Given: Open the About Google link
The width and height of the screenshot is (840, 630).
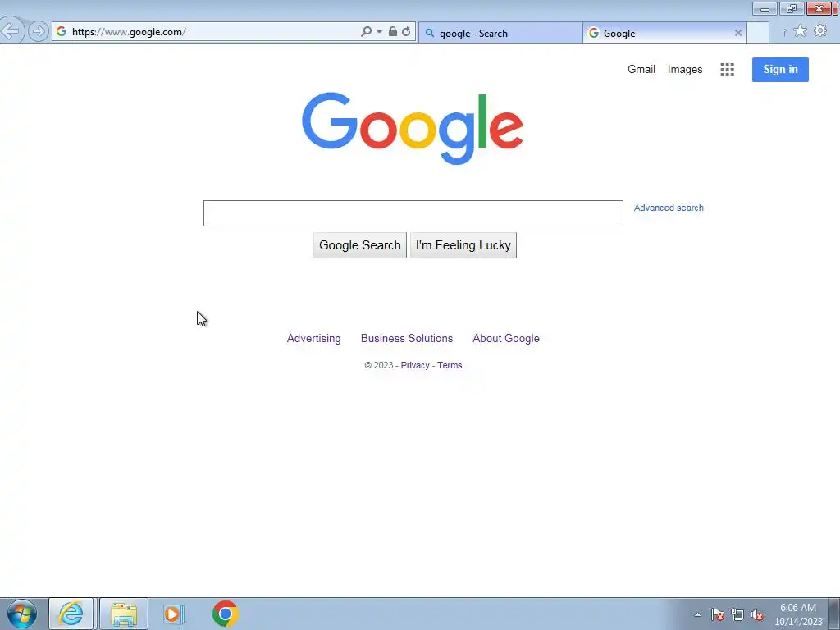Looking at the screenshot, I should (x=505, y=339).
